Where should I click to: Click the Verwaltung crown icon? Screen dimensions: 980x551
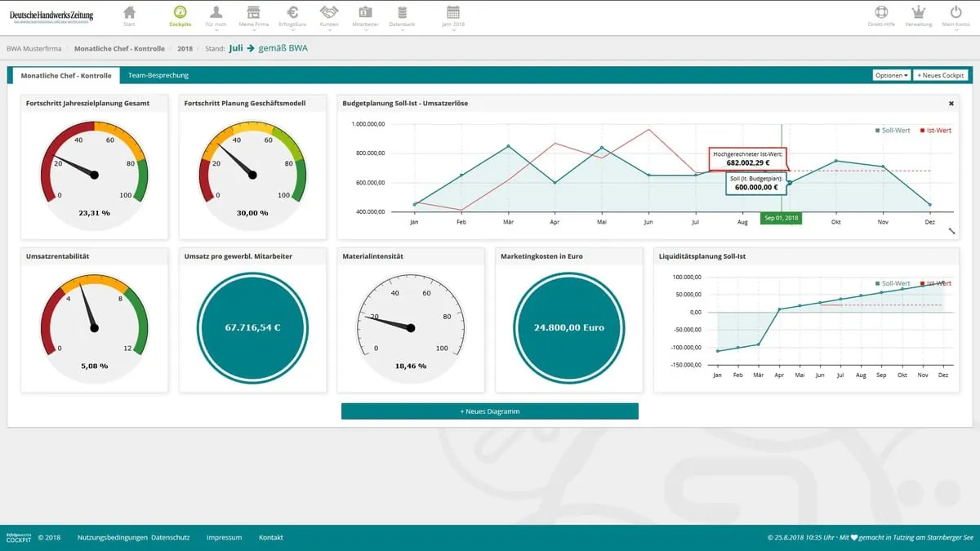919,14
